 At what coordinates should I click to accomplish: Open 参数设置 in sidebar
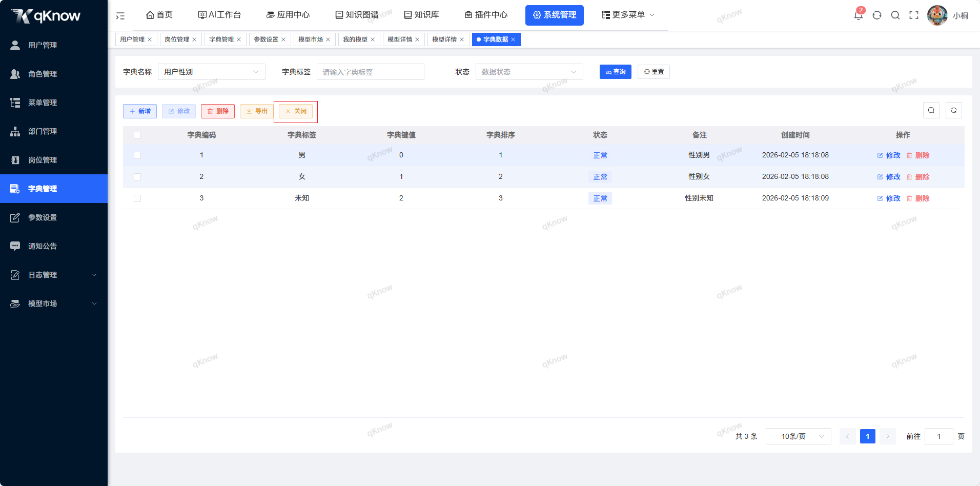point(54,217)
